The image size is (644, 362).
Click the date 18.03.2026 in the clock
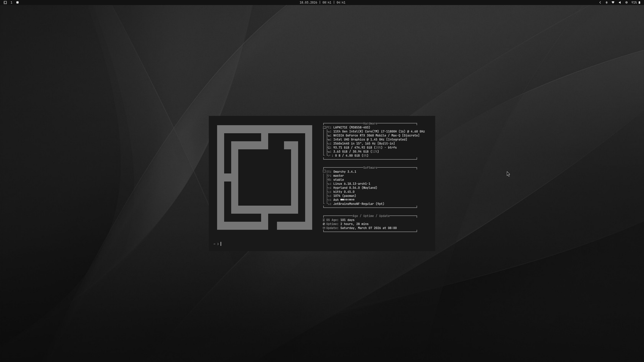pos(308,3)
